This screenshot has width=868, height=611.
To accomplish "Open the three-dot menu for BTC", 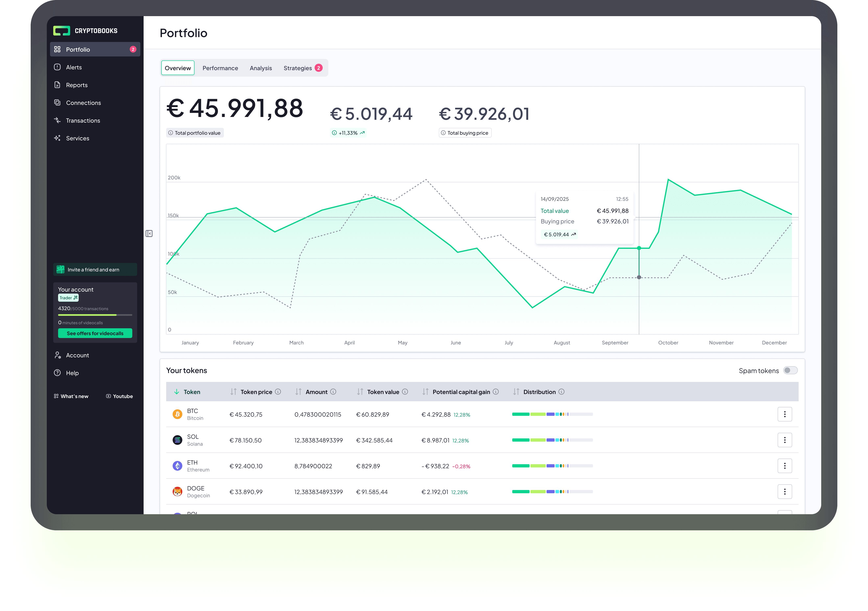I will pos(785,414).
